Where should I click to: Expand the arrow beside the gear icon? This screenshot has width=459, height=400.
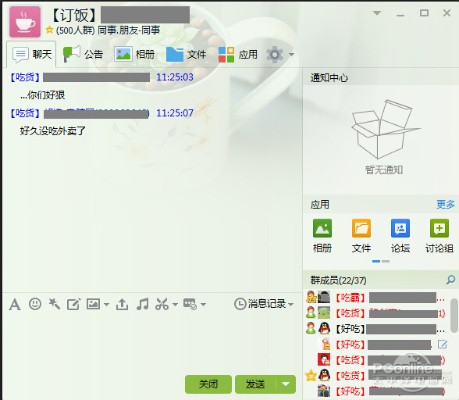click(x=291, y=54)
